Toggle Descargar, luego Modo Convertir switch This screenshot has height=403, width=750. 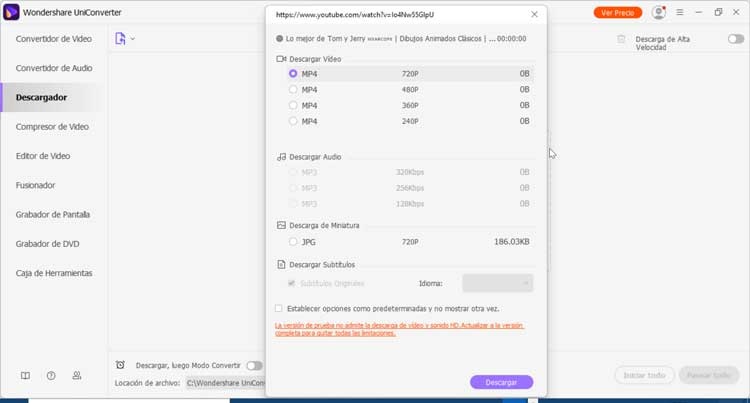click(x=254, y=365)
